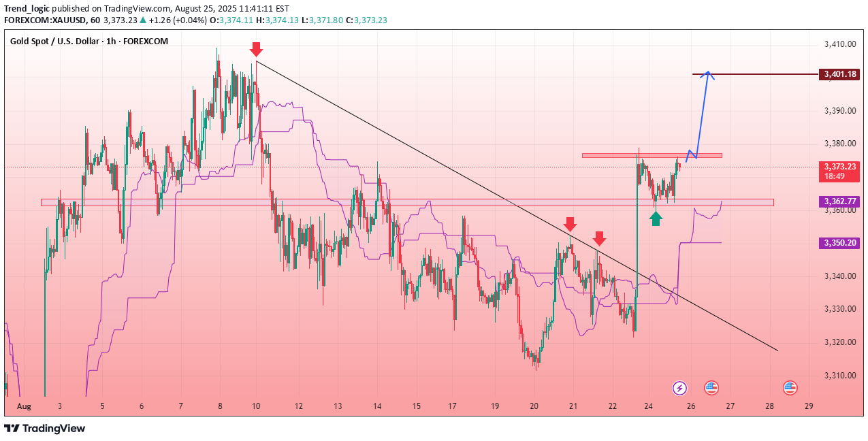Select the purple 3,362.77 indicator label
This screenshot has width=868, height=441.
(839, 201)
